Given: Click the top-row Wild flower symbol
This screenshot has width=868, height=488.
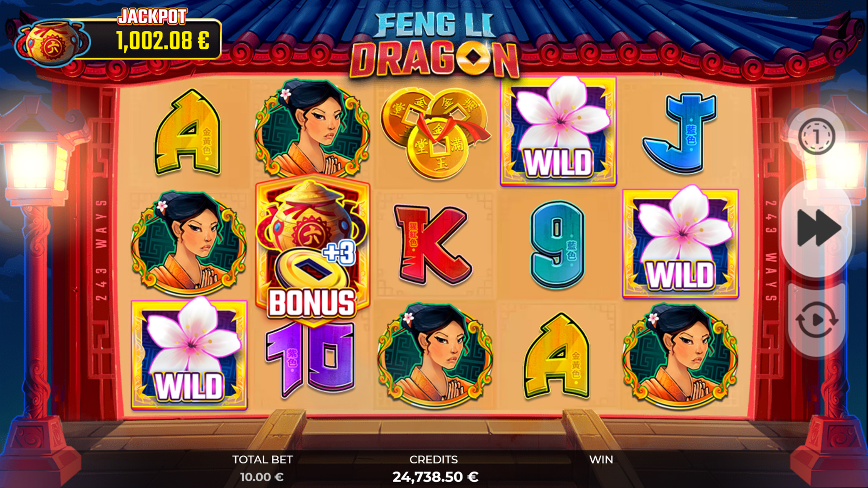Looking at the screenshot, I should (x=558, y=131).
